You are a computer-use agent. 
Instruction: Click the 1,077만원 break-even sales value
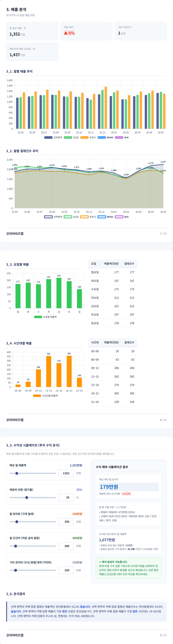[107, 540]
